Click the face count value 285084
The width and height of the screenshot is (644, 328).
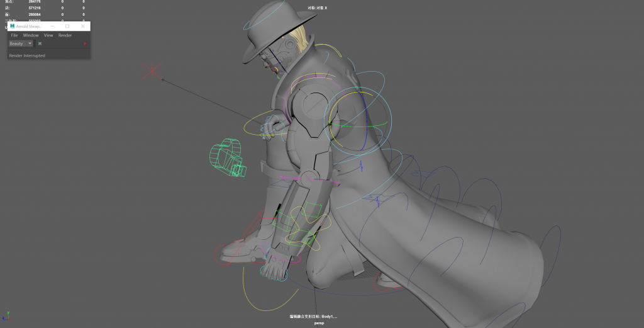point(35,14)
